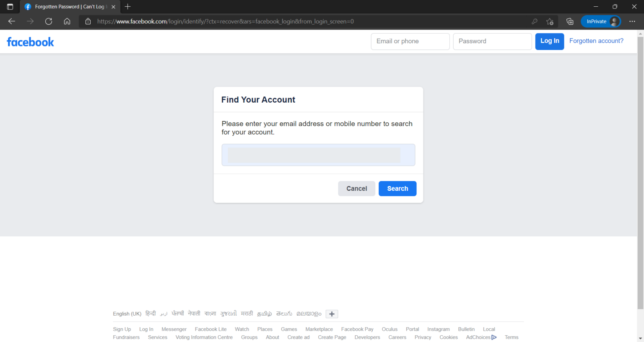Open a new browser tab

127,7
